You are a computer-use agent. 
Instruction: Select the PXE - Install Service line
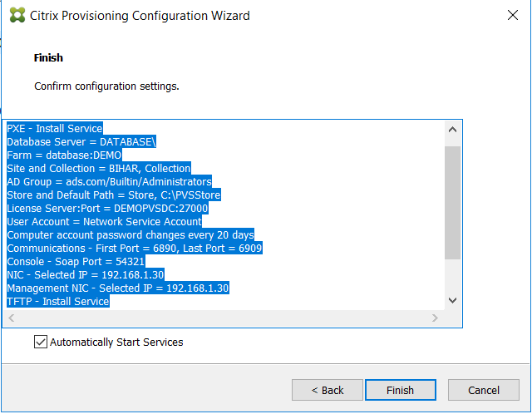tap(55, 129)
